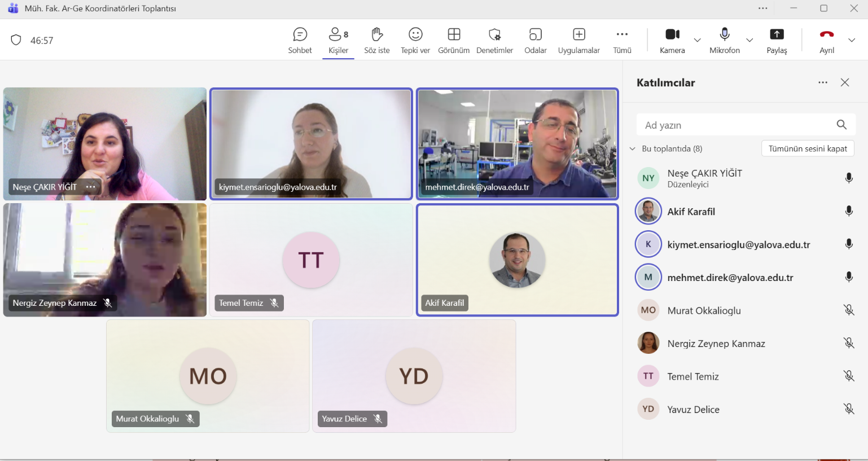The width and height of the screenshot is (868, 461).
Task: Open the Görünüm view options
Action: click(x=454, y=41)
